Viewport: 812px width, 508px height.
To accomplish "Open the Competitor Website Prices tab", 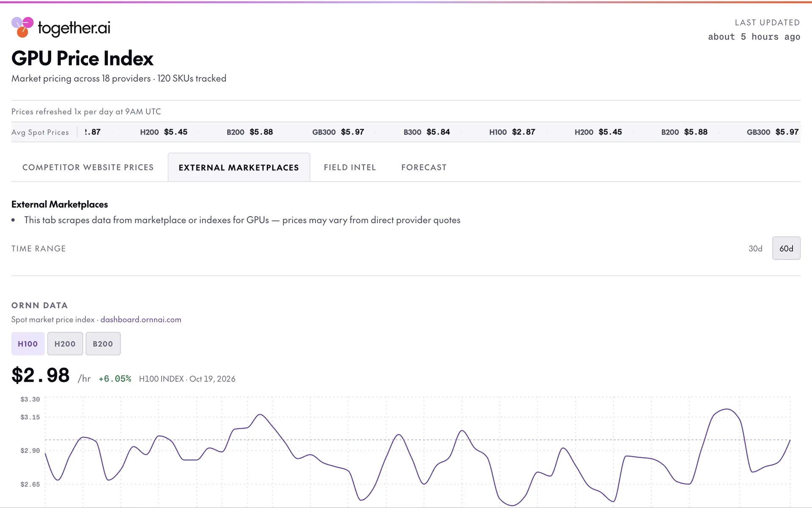I will click(88, 167).
